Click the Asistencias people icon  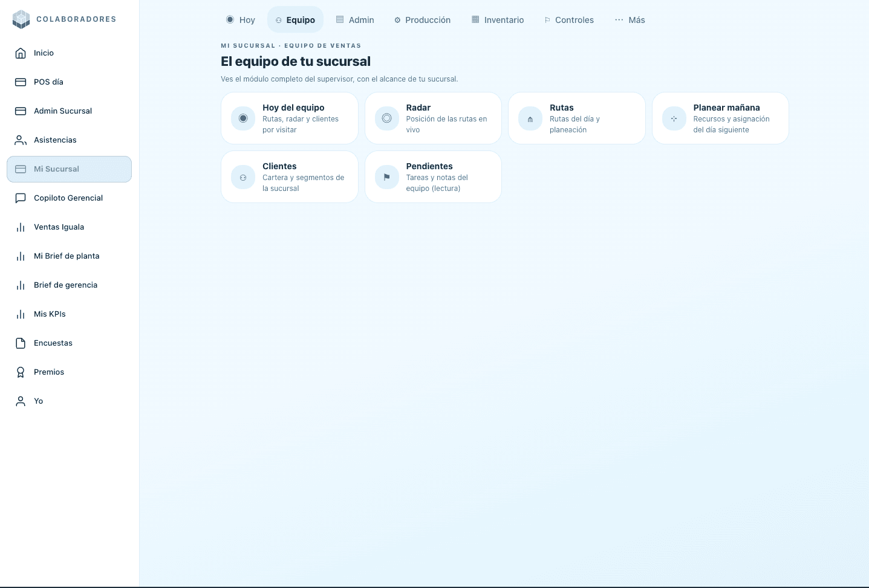tap(21, 140)
